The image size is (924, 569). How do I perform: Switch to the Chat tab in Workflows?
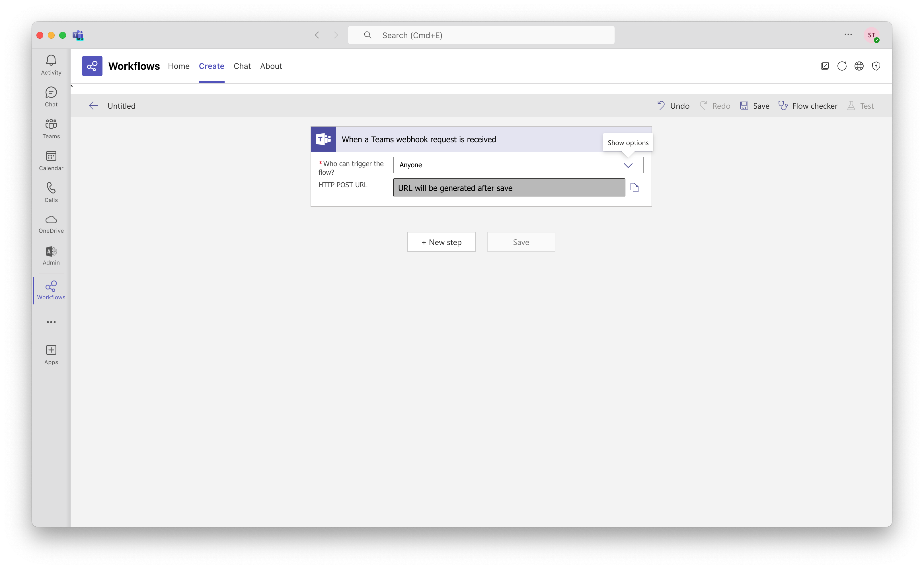242,66
